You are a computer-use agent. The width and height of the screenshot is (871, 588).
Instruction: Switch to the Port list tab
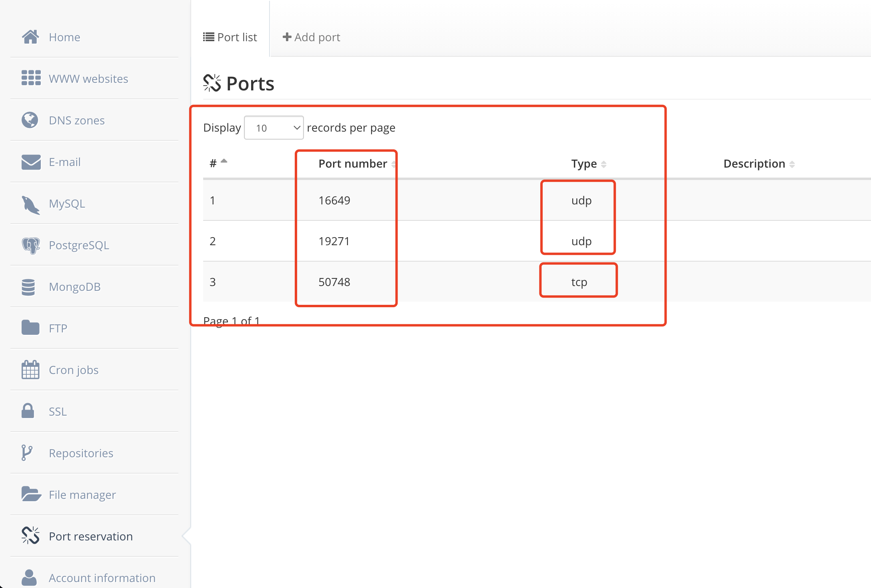(230, 37)
